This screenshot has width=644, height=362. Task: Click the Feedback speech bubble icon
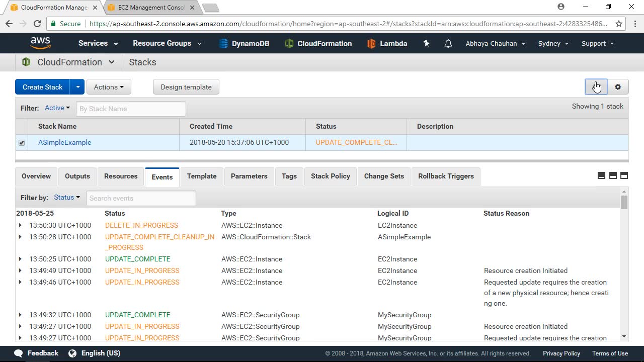point(19,353)
